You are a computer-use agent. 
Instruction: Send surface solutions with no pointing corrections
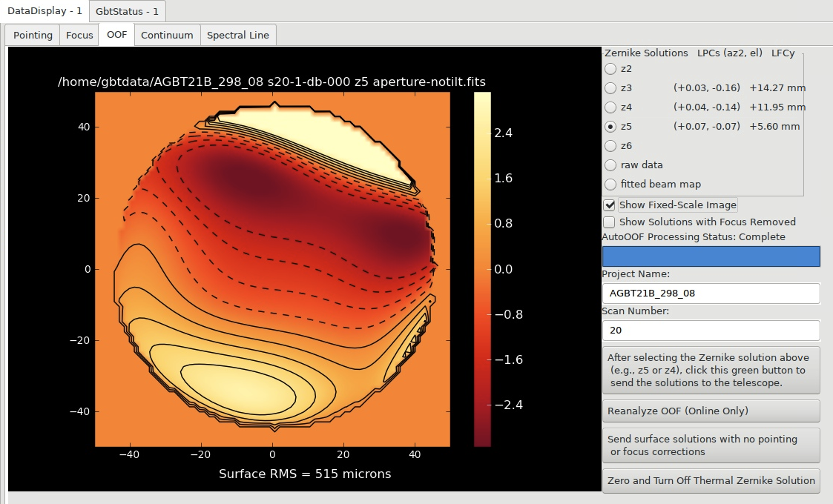711,445
